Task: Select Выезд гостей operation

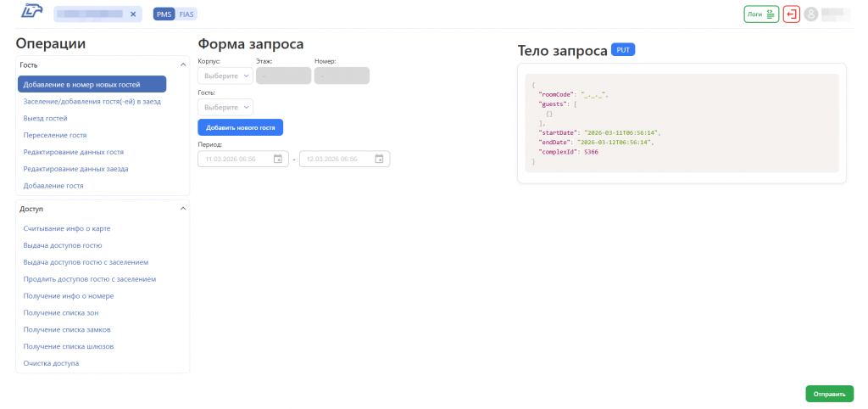Action: [x=46, y=118]
